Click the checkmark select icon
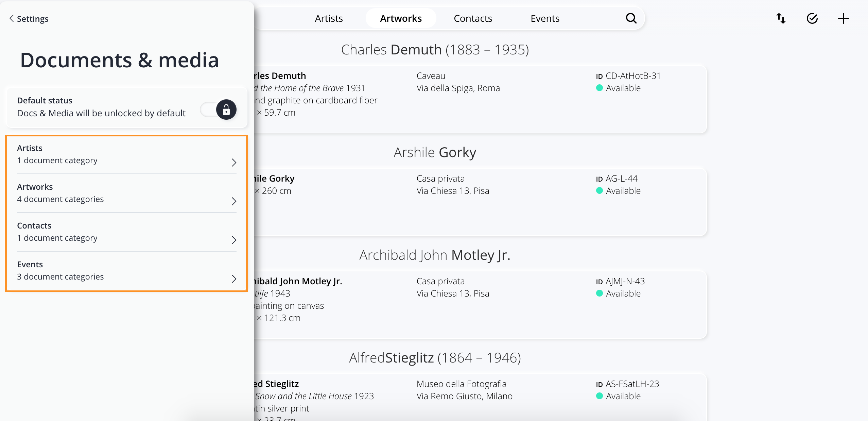This screenshot has width=868, height=421. pyautogui.click(x=812, y=18)
